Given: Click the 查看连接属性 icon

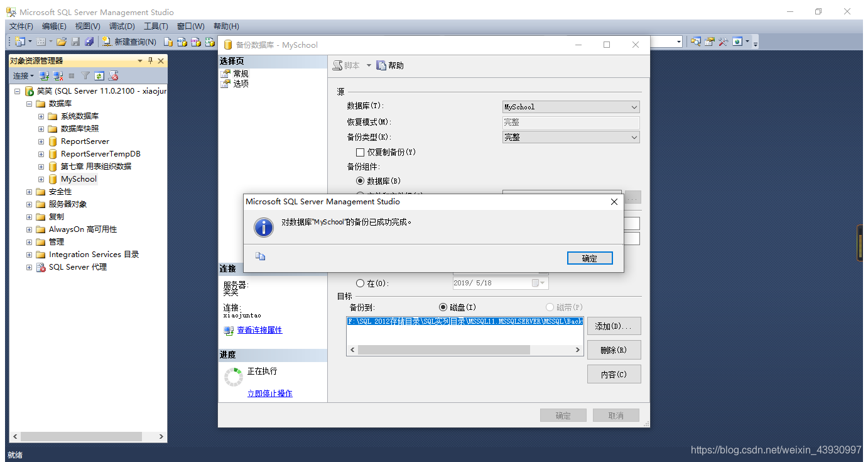Looking at the screenshot, I should [x=229, y=330].
